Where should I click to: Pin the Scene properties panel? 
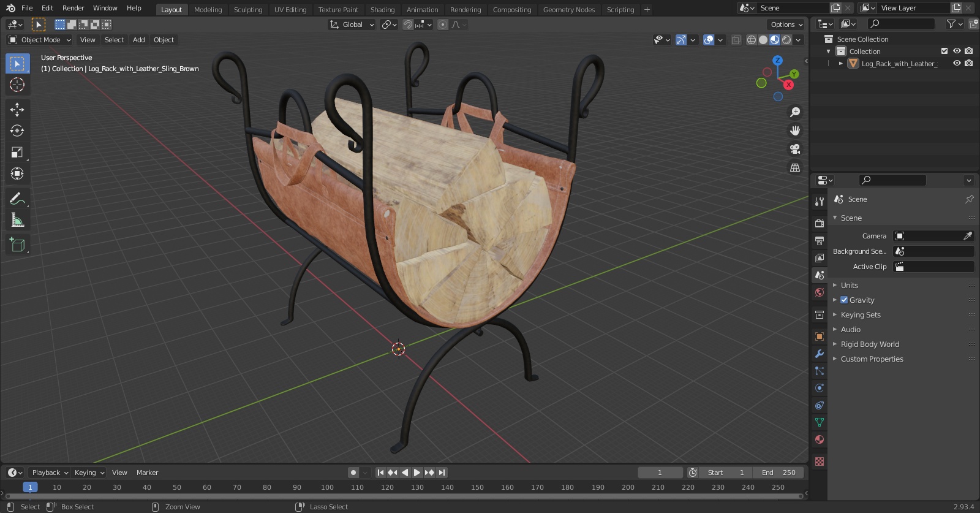coord(969,199)
